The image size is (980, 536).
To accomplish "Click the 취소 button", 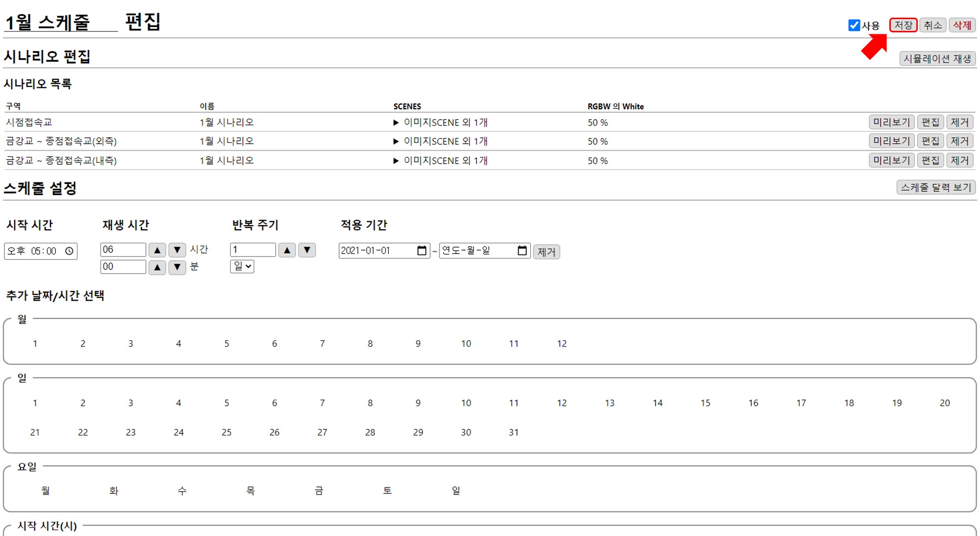I will click(x=933, y=25).
